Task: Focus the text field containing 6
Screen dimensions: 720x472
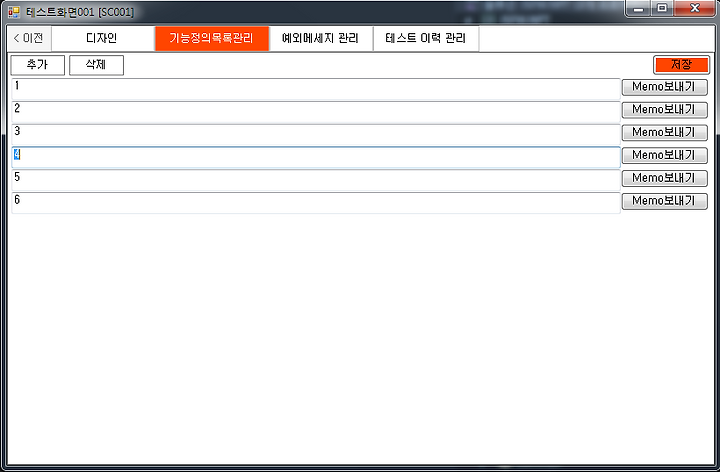Action: [x=316, y=203]
